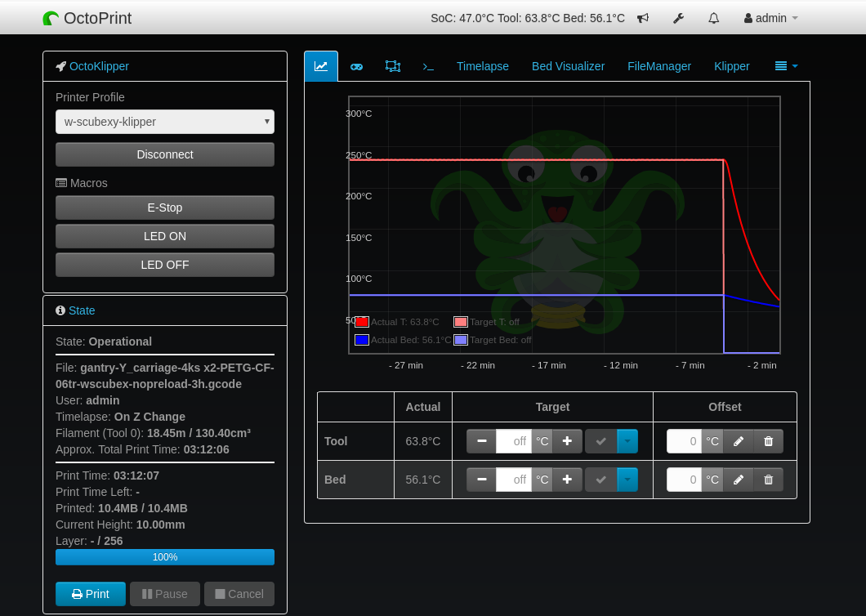Expand the admin user menu

click(770, 18)
